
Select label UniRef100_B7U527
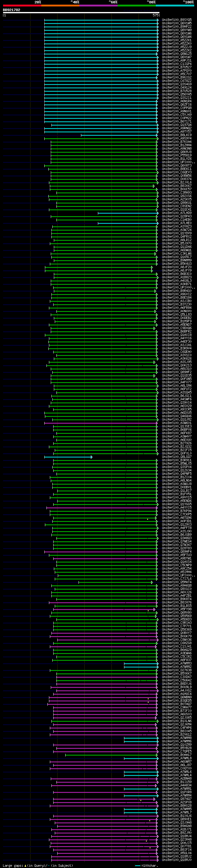click(x=177, y=67)
